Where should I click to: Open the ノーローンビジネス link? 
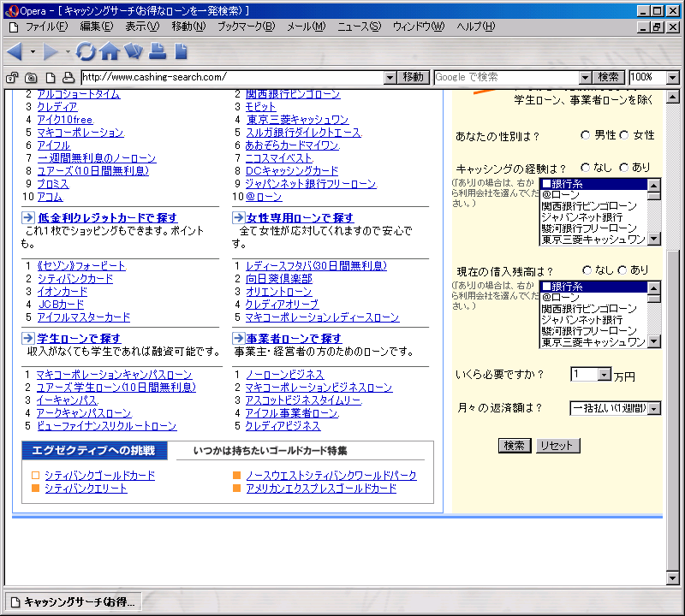pos(285,375)
